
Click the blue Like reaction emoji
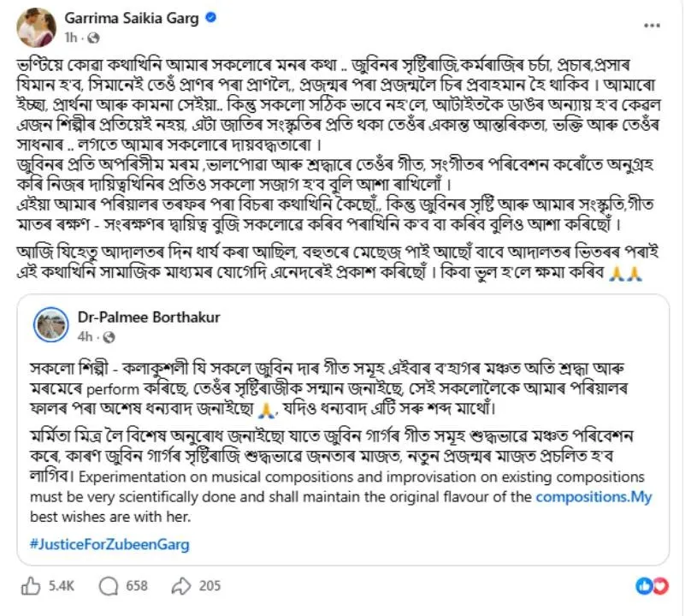click(x=644, y=586)
